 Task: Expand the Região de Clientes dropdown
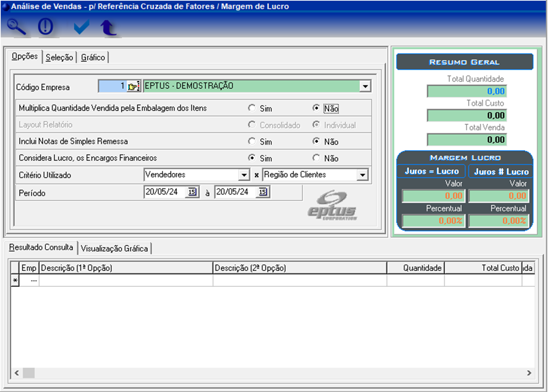(362, 175)
